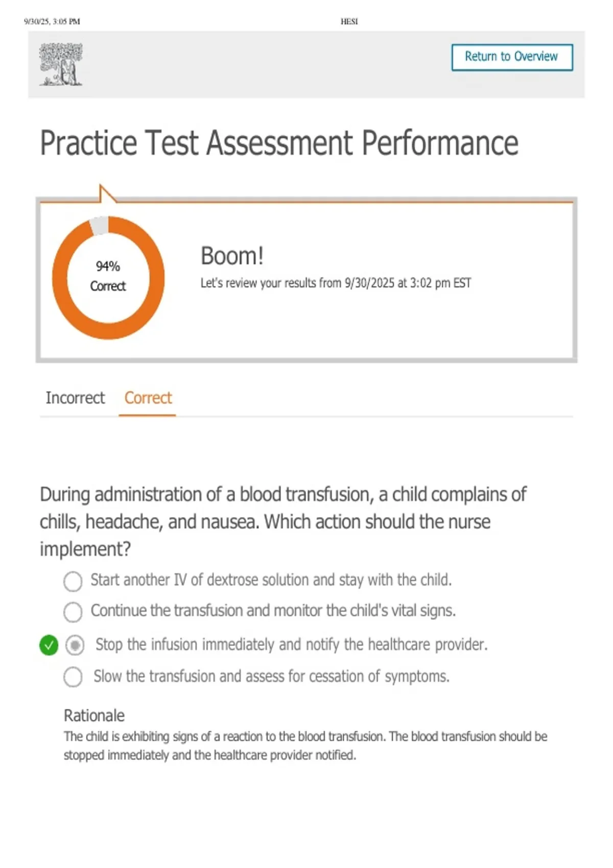Click the HESI page header text

[x=349, y=21]
